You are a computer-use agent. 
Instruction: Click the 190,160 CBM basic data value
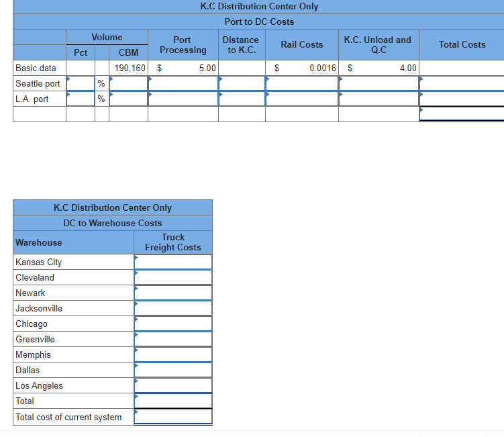pyautogui.click(x=130, y=68)
